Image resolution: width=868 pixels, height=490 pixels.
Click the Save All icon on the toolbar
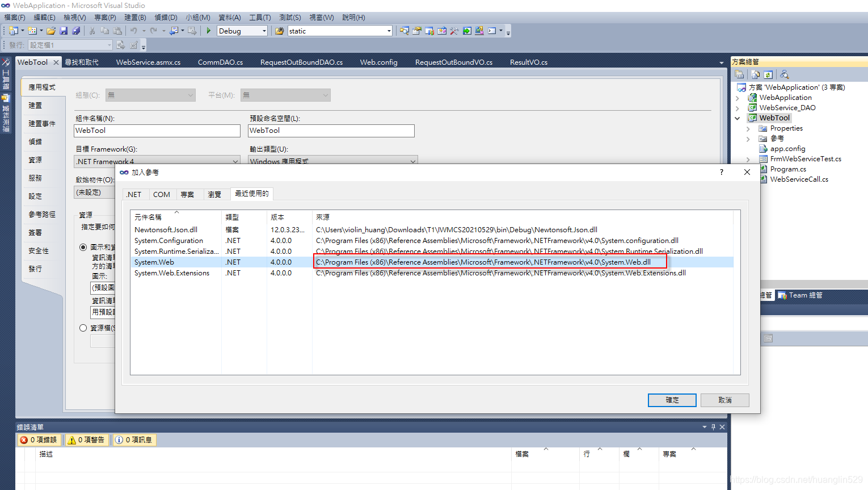point(75,31)
